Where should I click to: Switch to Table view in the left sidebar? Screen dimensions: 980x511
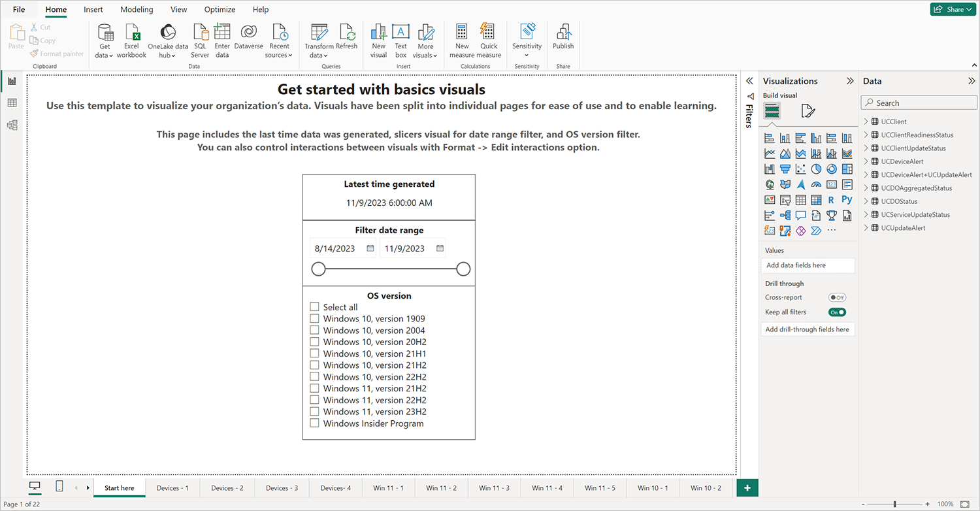12,103
